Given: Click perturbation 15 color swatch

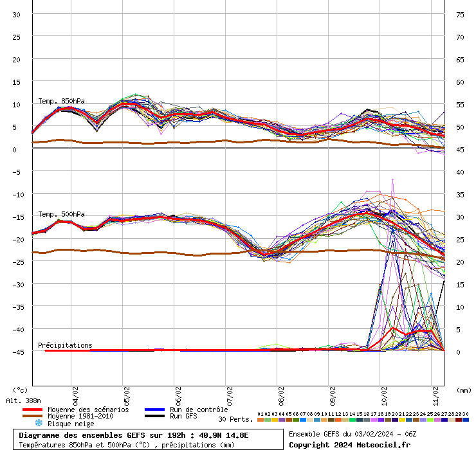Looking at the screenshot, I should tap(360, 420).
